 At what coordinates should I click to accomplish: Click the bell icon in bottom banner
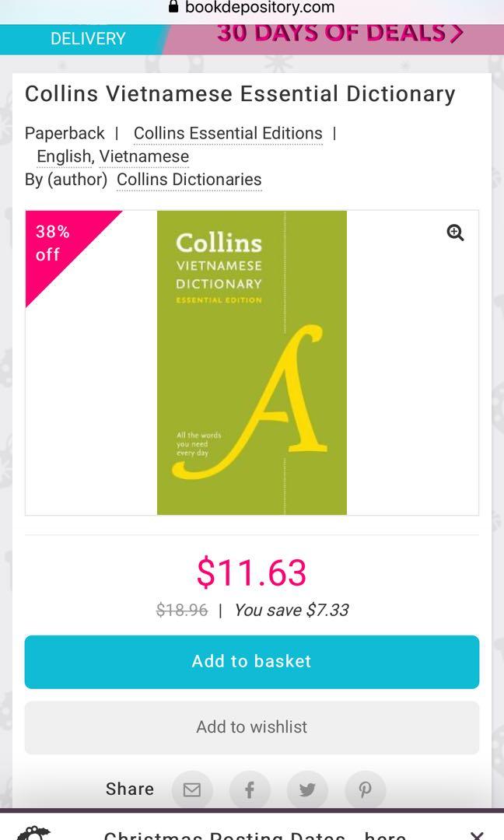[x=31, y=834]
